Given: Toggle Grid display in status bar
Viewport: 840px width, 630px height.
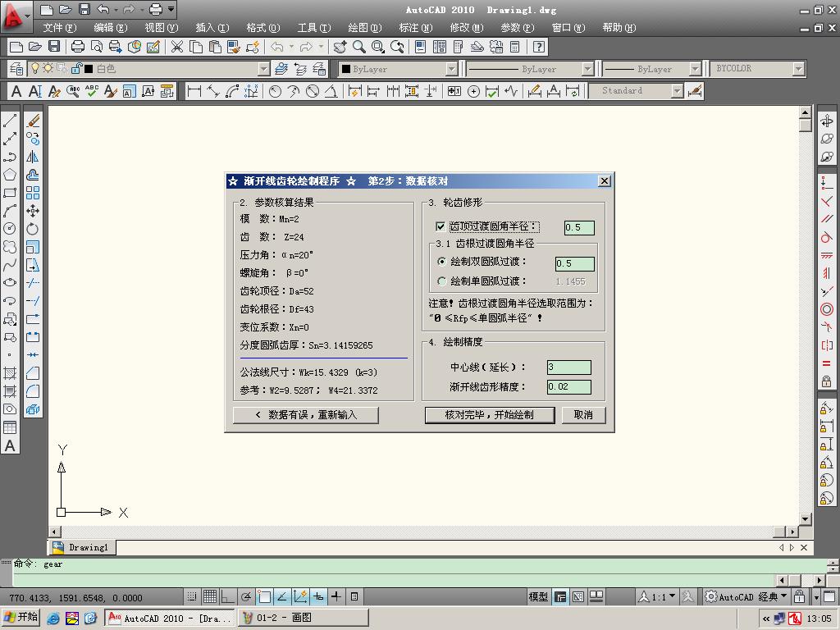Looking at the screenshot, I should pyautogui.click(x=210, y=596).
